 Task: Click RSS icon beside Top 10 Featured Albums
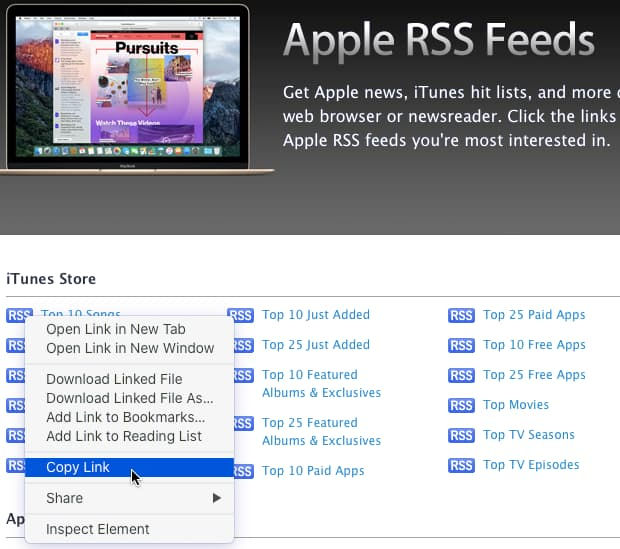[243, 376]
